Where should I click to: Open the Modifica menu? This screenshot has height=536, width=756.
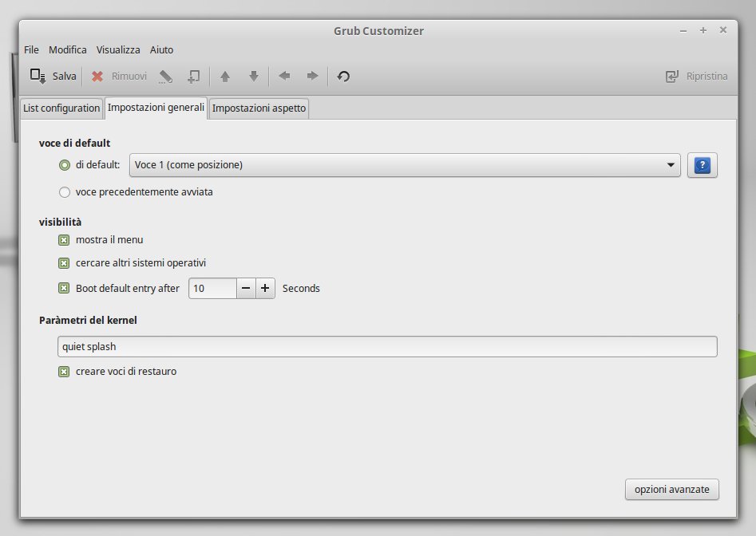point(68,49)
